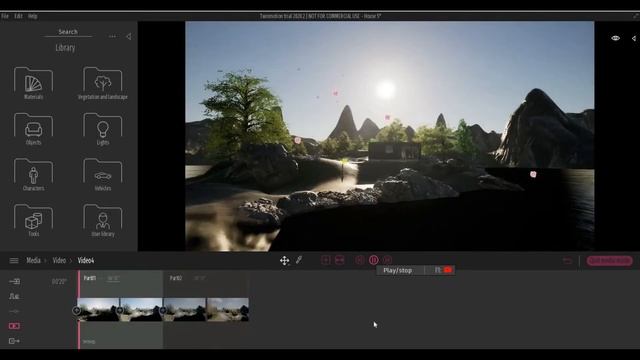Expand the right-side panel arrow
Viewport: 640px width, 360px height.
(x=633, y=38)
